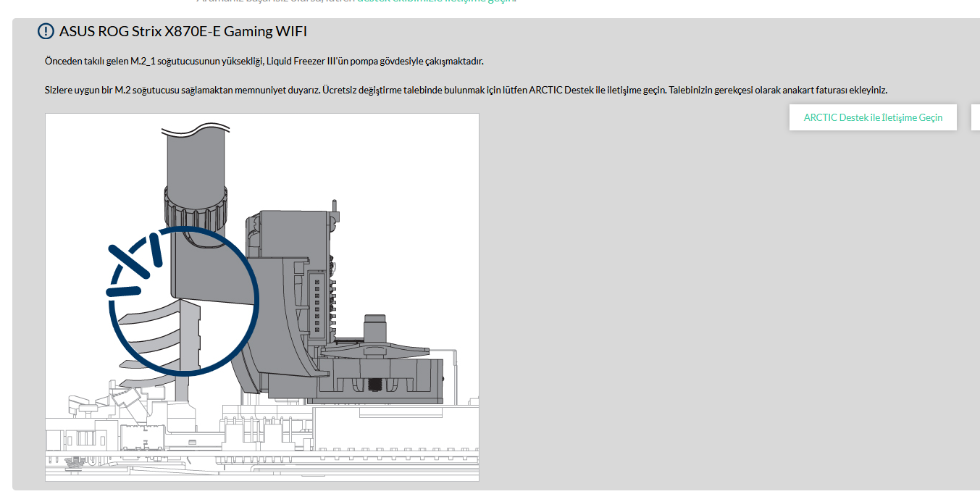Screen dimensions: 980x494
Task: Click the ASUS ROG Strix X870E-E Gaming WIFI heading
Action: tap(183, 31)
